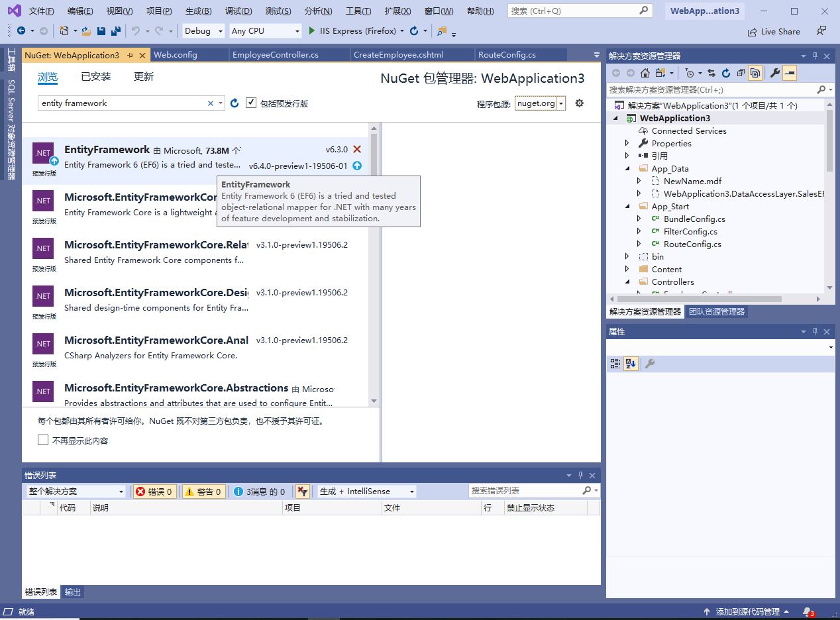Click the Solution Explorer home icon
Image resolution: width=840 pixels, height=620 pixels.
pos(645,73)
